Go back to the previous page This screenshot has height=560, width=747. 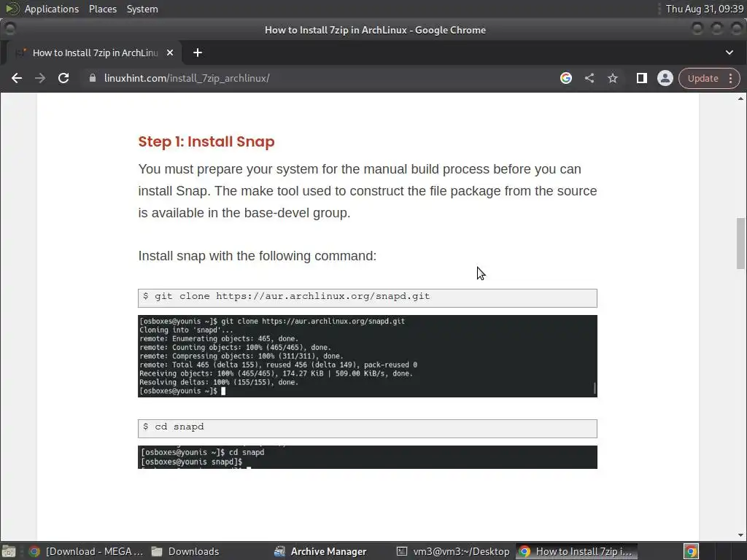point(17,78)
